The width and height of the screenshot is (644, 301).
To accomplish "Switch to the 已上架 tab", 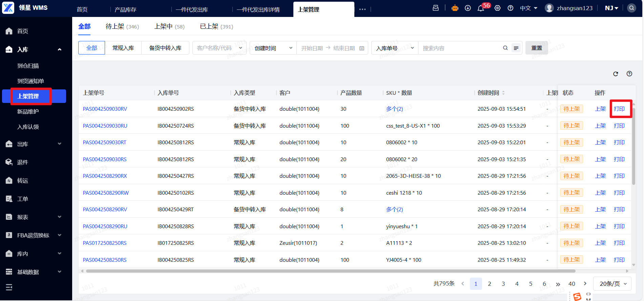I will [216, 26].
